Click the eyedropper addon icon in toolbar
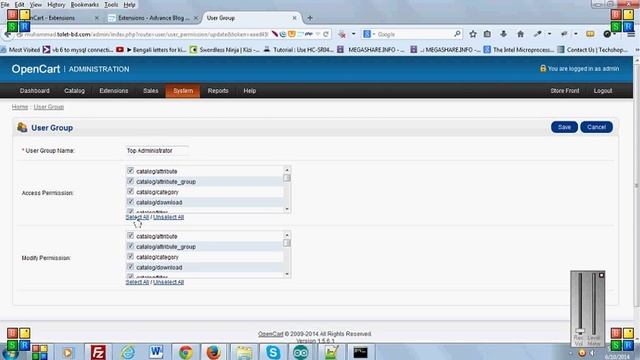The width and height of the screenshot is (640, 360). tap(538, 34)
